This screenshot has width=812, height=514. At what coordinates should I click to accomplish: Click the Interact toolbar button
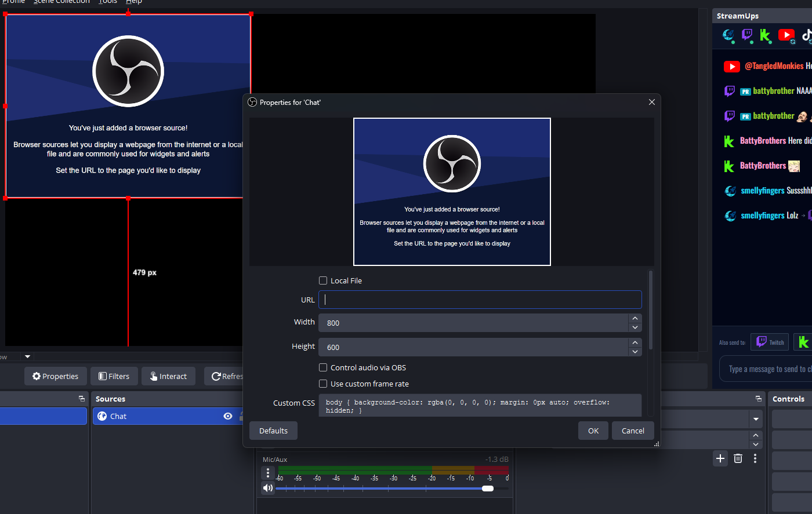click(169, 376)
